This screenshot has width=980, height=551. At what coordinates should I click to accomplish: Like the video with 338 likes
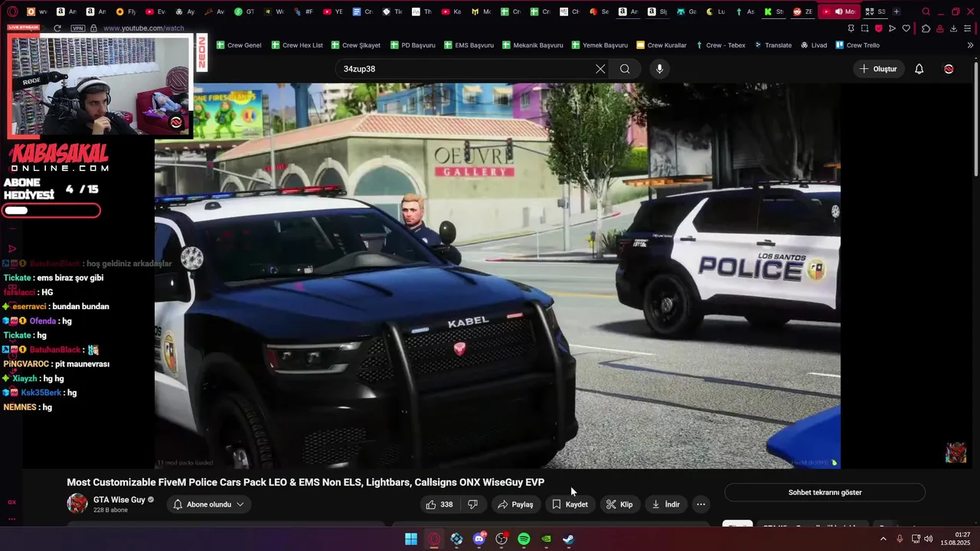(440, 504)
